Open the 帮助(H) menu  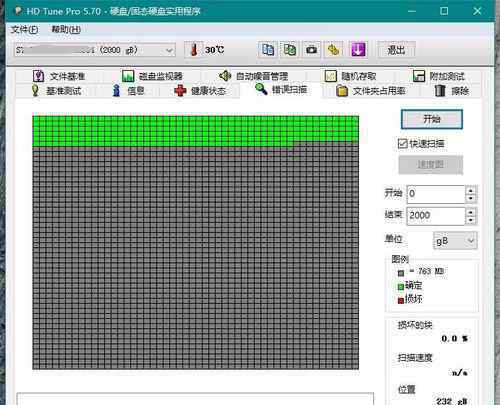click(x=66, y=30)
